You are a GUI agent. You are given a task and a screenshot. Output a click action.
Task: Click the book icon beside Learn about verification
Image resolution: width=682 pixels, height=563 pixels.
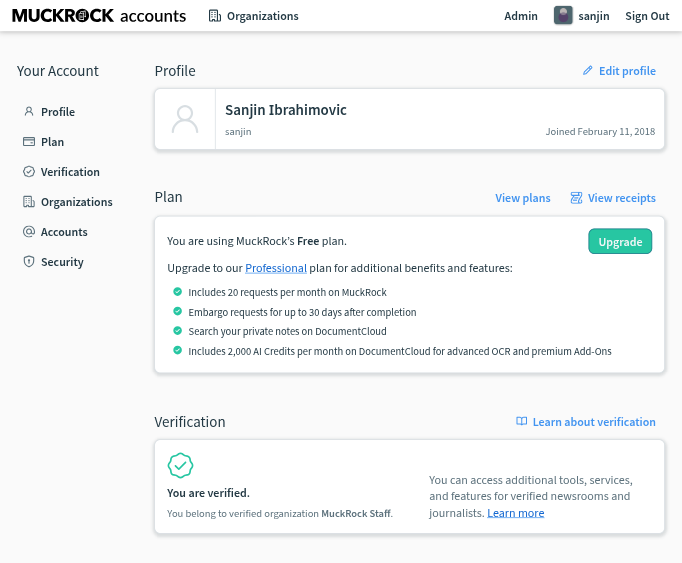521,422
